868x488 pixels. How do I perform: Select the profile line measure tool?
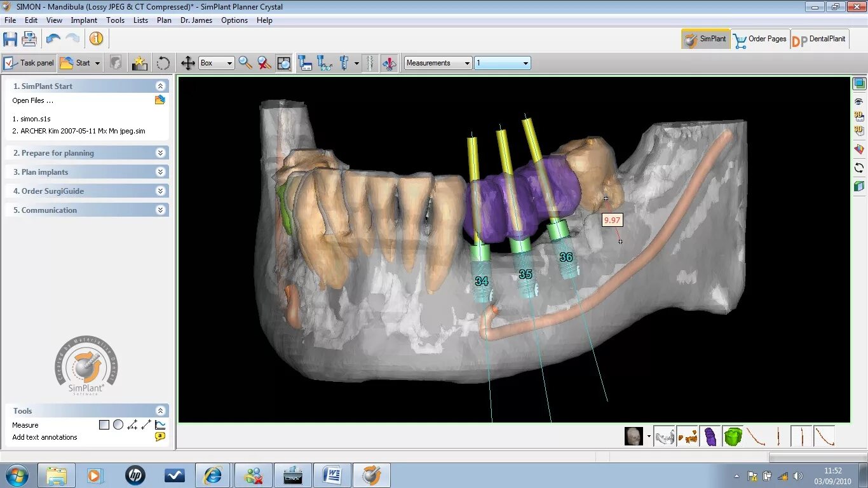[x=160, y=425]
